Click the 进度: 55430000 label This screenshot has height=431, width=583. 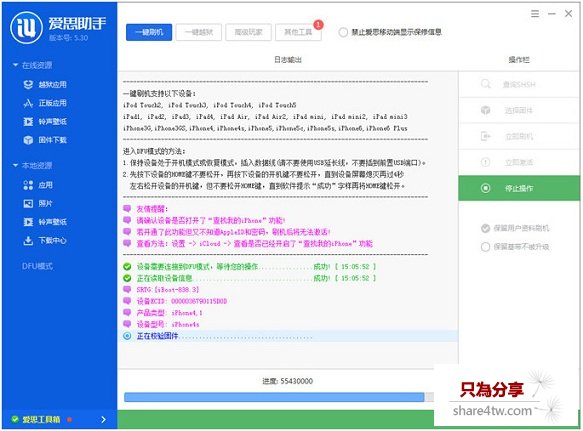click(288, 381)
